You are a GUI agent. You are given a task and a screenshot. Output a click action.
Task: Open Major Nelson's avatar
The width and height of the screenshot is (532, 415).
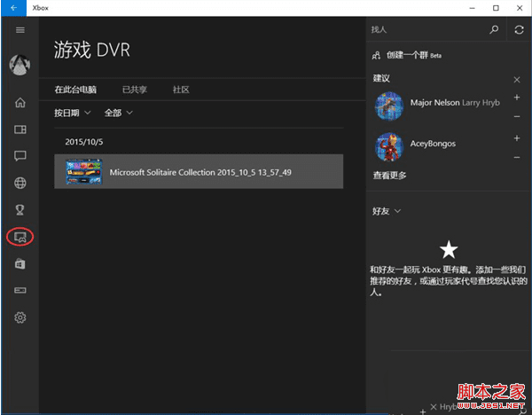click(x=389, y=106)
